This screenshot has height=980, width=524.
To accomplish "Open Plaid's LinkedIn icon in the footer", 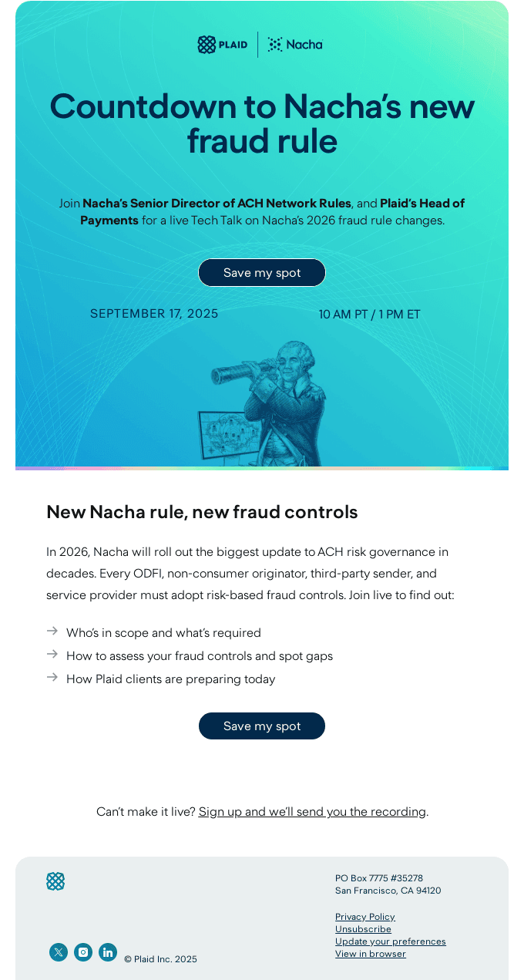I will [108, 952].
